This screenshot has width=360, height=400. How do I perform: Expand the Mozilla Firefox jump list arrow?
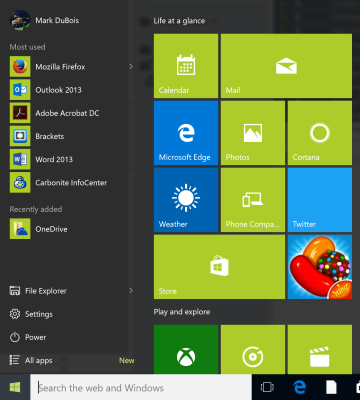(x=131, y=67)
